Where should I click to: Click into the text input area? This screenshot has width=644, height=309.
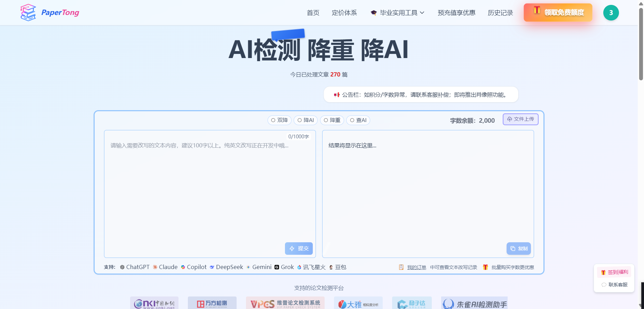[x=209, y=191]
